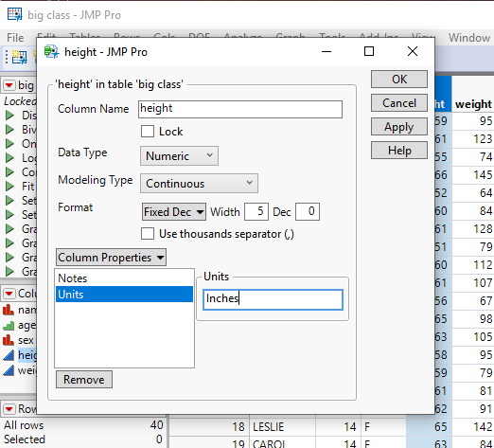This screenshot has width=494, height=448.
Task: Close the height dialog window
Action: point(413,51)
